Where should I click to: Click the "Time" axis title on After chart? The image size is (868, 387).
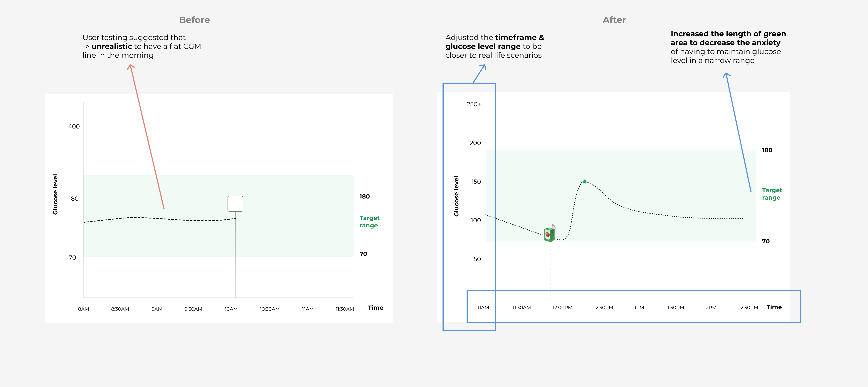pyautogui.click(x=774, y=307)
